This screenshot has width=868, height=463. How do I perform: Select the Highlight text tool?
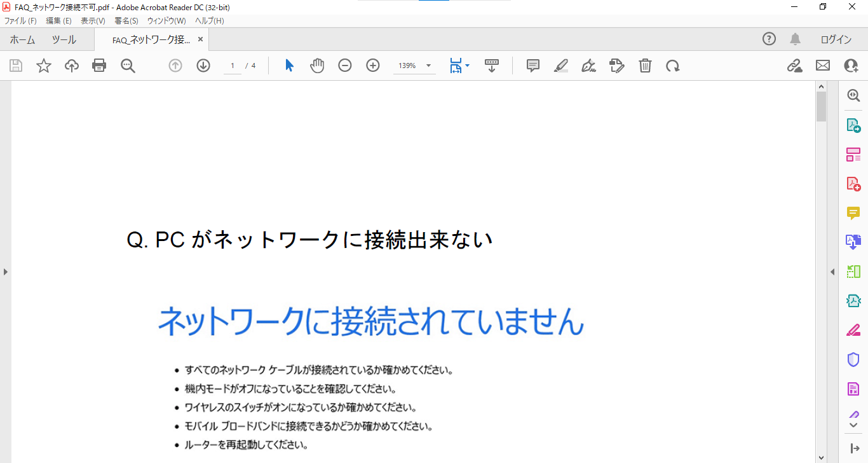(561, 66)
